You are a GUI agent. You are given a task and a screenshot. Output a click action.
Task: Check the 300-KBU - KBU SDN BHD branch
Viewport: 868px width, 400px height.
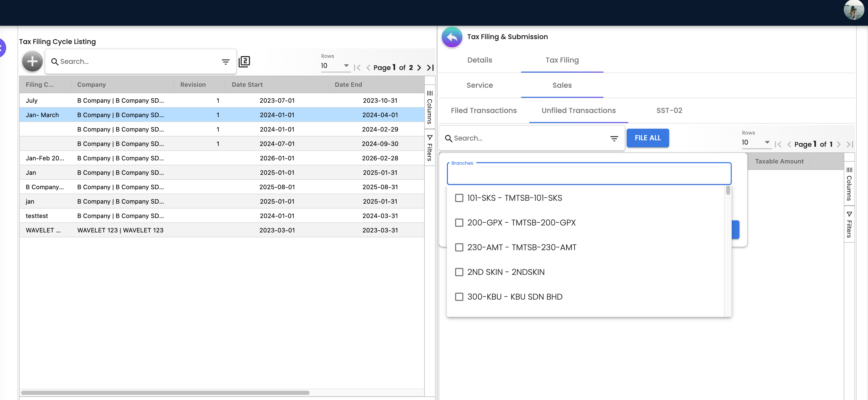[459, 297]
